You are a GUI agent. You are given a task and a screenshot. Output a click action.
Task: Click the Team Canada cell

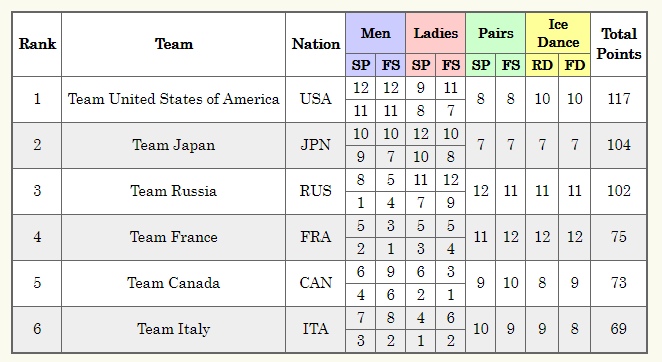pyautogui.click(x=174, y=283)
